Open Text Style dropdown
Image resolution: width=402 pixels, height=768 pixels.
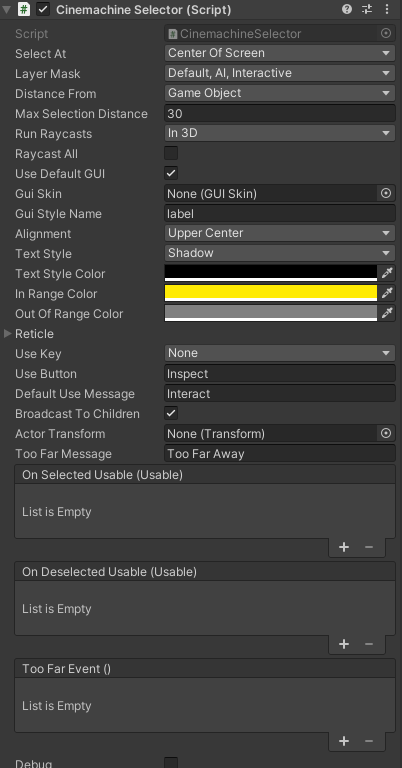click(280, 253)
